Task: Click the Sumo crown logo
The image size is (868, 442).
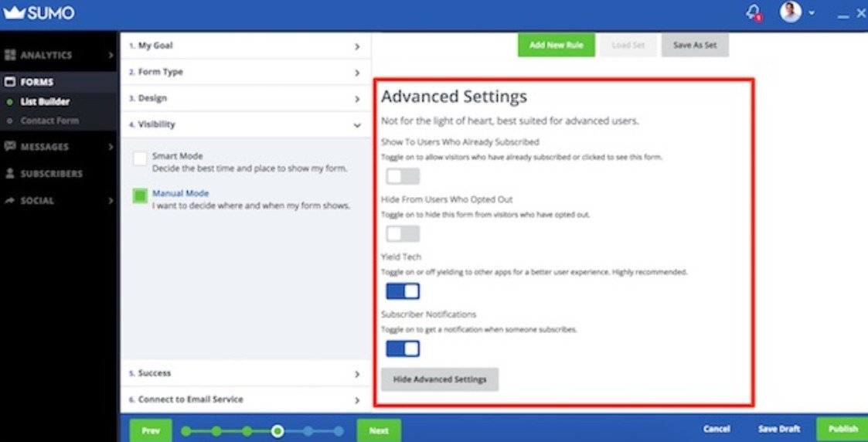Action: [14, 13]
